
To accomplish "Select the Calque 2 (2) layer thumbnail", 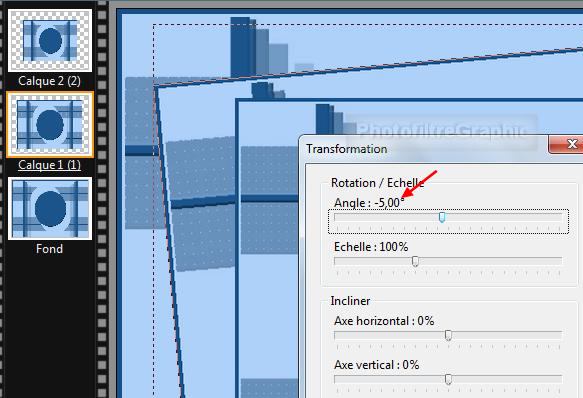I will click(50, 41).
